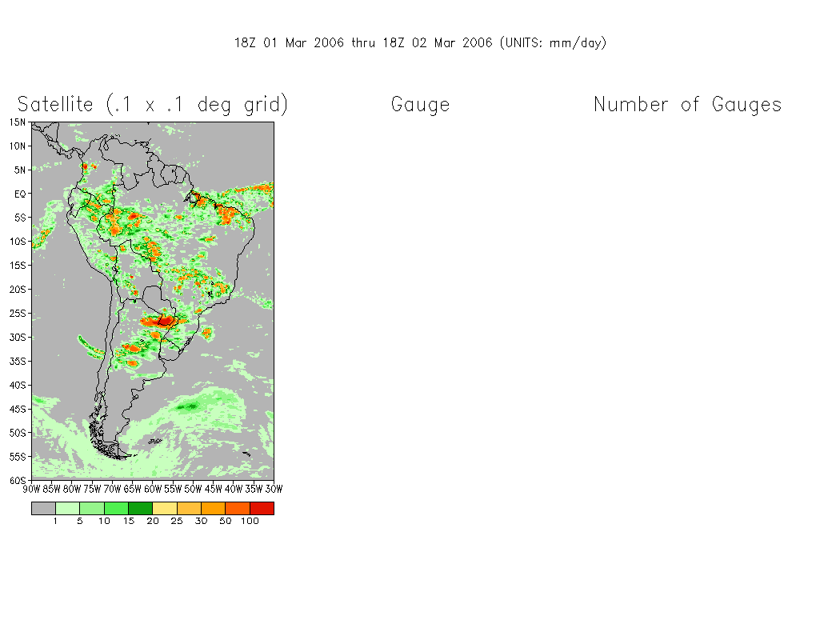
Task: Click the legend value 25
Action: 177,521
